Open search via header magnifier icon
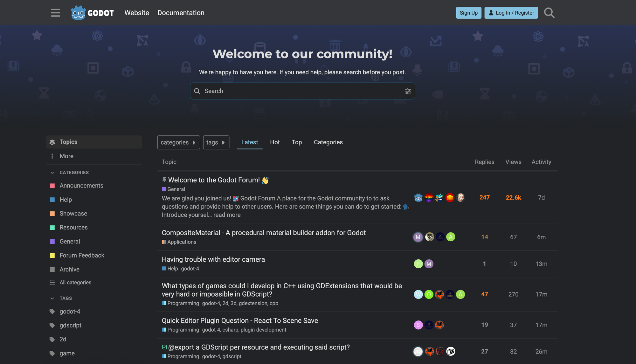Screen dimensions: 636x364 549,13
